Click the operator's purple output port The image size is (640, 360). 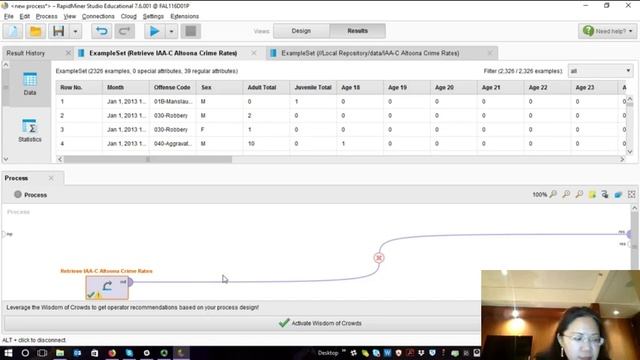(130, 282)
